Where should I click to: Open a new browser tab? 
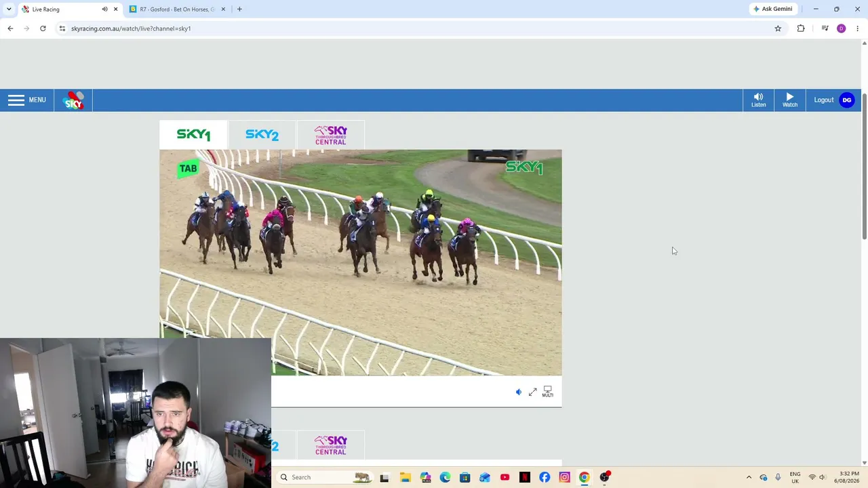click(x=239, y=9)
